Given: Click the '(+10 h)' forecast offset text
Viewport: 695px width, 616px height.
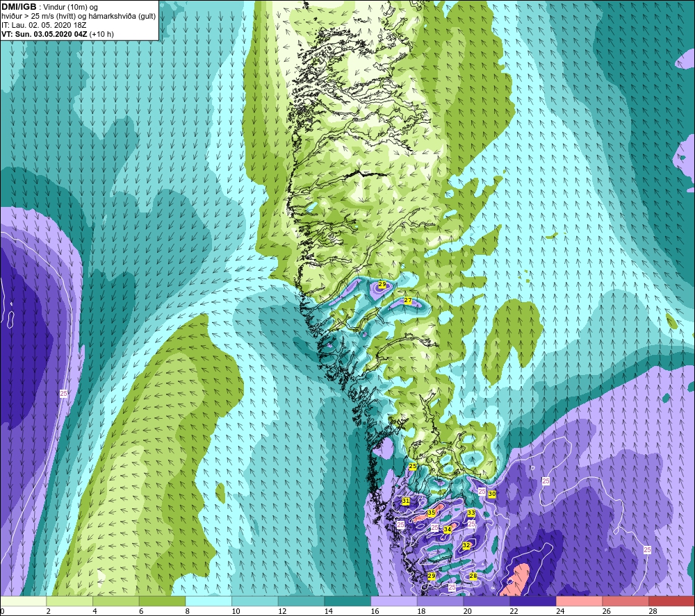Looking at the screenshot, I should [x=101, y=34].
